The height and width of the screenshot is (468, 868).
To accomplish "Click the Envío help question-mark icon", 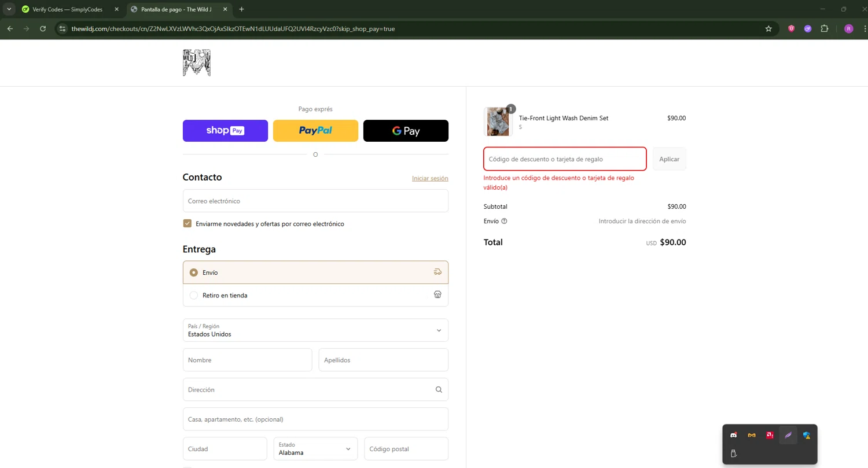I will (504, 221).
